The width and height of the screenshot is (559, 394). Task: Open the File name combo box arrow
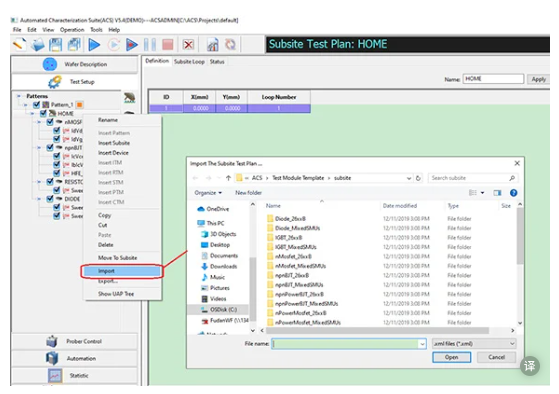(422, 344)
